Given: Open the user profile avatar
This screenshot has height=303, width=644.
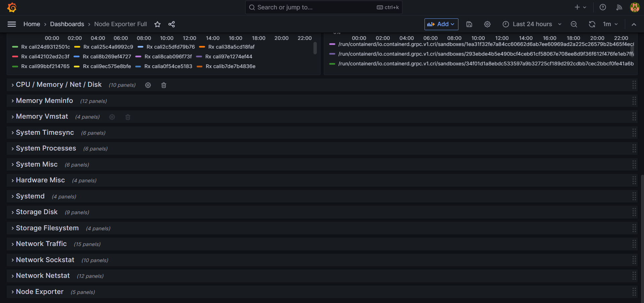Looking at the screenshot, I should click(635, 7).
